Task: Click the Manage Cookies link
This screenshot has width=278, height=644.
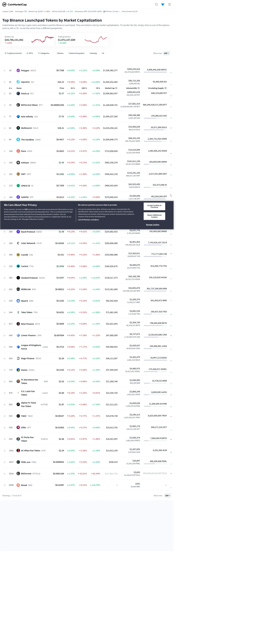Action: [x=153, y=225]
